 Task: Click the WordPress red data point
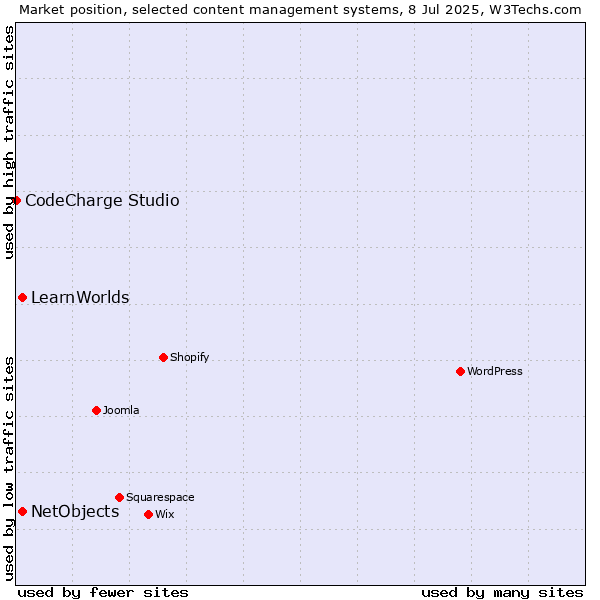(460, 372)
